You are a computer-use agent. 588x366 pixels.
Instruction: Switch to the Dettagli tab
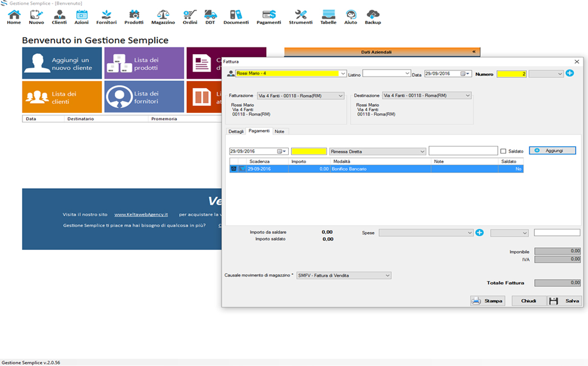[236, 131]
